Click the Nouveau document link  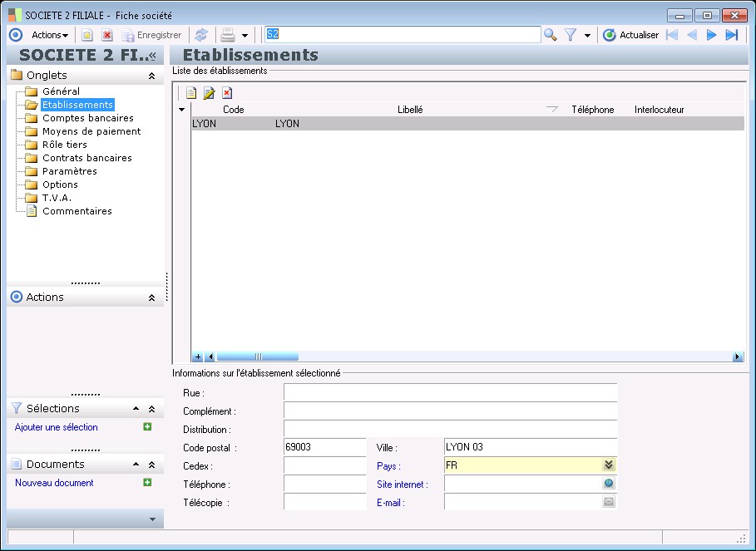click(x=54, y=483)
